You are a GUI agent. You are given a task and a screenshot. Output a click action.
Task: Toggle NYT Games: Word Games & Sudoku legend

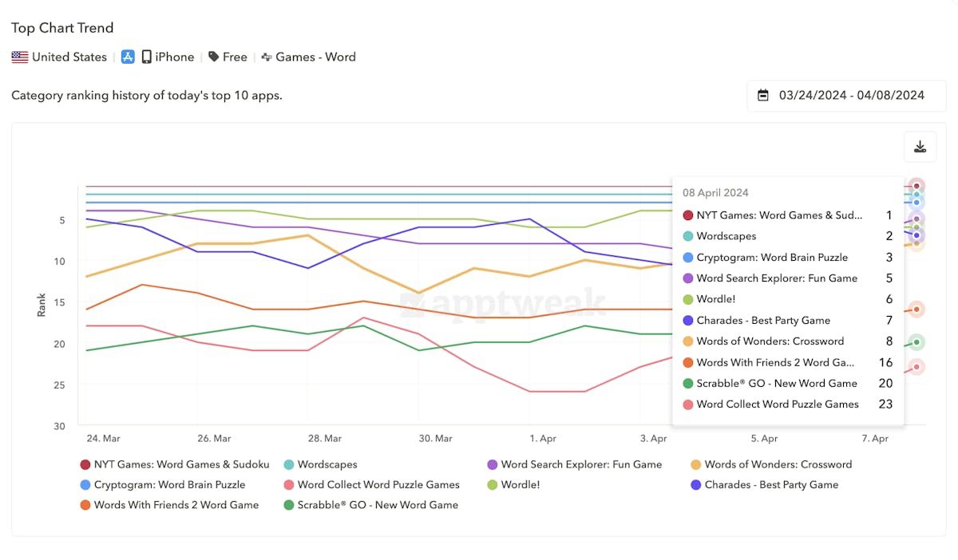point(175,464)
